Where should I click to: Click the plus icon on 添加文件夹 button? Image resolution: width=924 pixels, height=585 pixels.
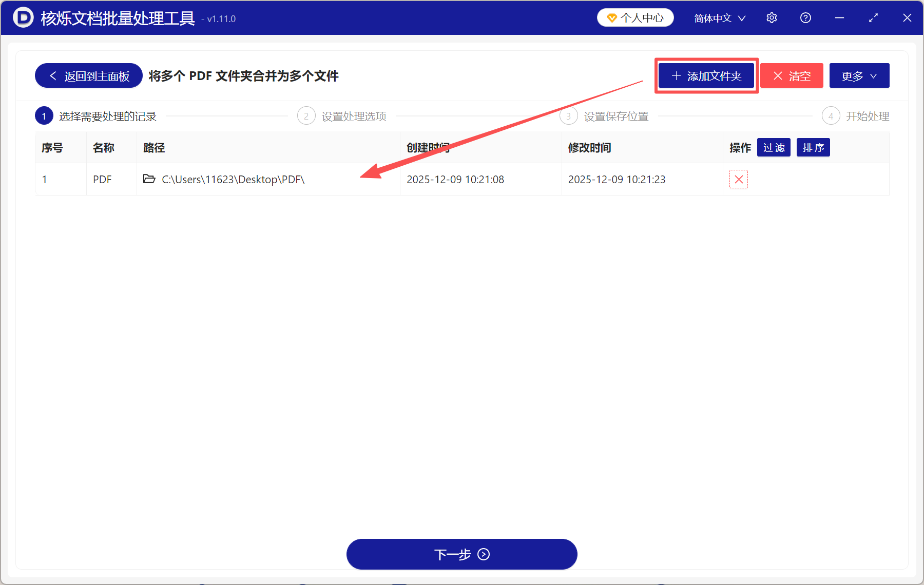click(676, 75)
